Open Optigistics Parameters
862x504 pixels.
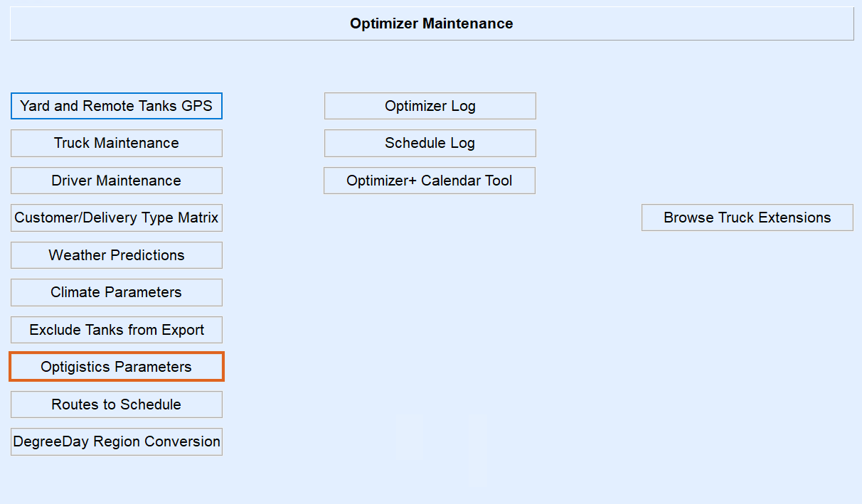point(117,367)
